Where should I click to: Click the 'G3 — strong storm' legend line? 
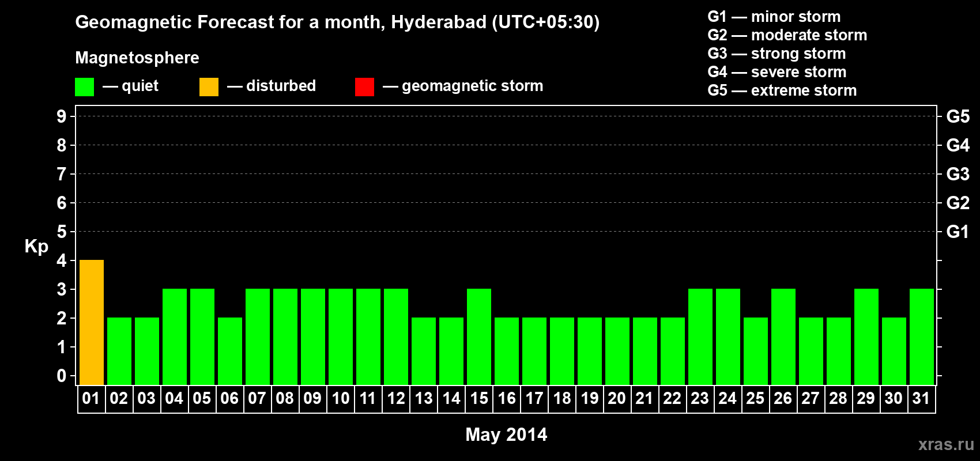pyautogui.click(x=777, y=54)
